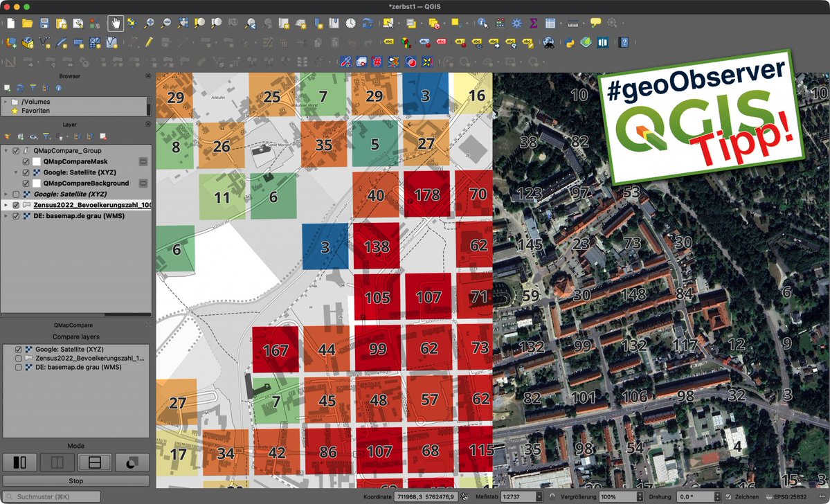Toggle the Zeichnen checkbox in status bar
The width and height of the screenshot is (830, 504).
(x=728, y=496)
